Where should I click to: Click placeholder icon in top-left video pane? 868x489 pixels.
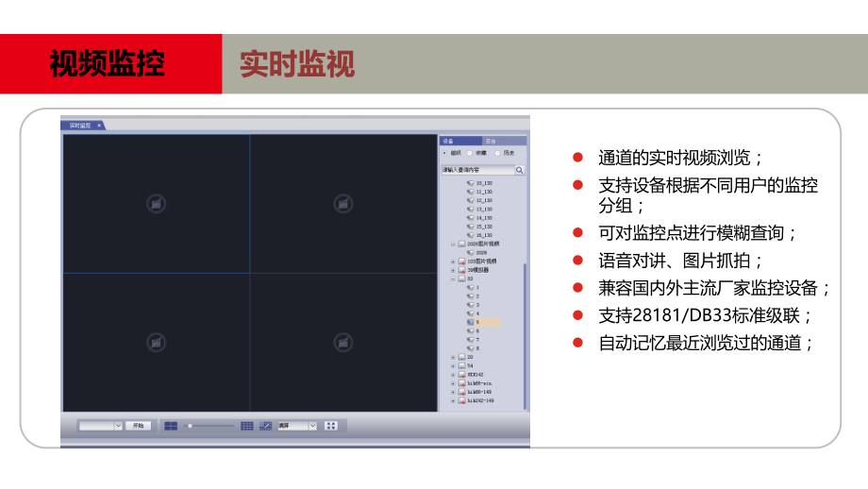coord(156,204)
